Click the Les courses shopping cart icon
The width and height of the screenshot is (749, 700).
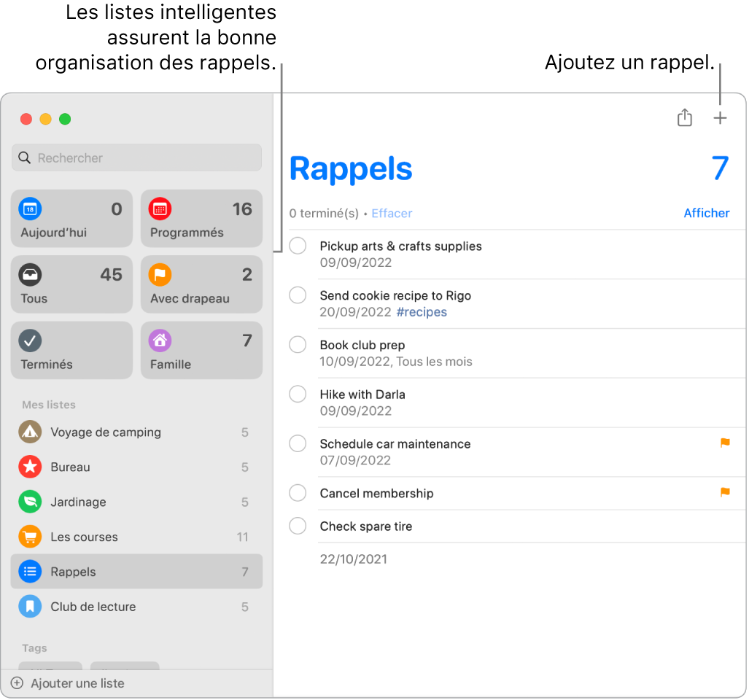tap(30, 537)
